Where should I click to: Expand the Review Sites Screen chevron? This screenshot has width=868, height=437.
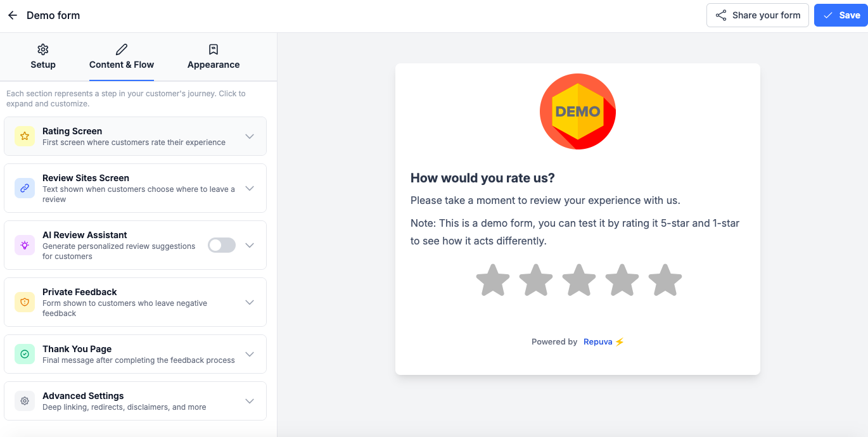250,188
